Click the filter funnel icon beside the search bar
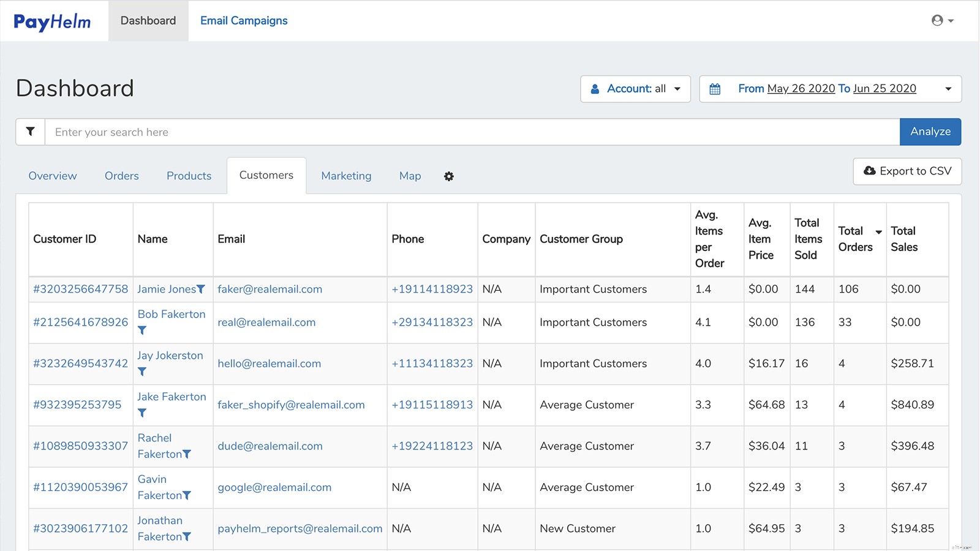This screenshot has width=980, height=551. tap(29, 132)
